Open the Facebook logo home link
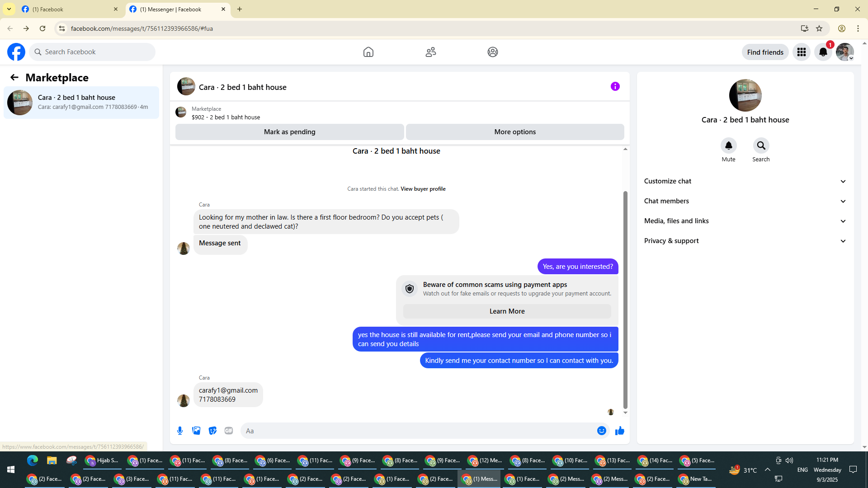Image resolution: width=868 pixels, height=488 pixels. (x=16, y=52)
